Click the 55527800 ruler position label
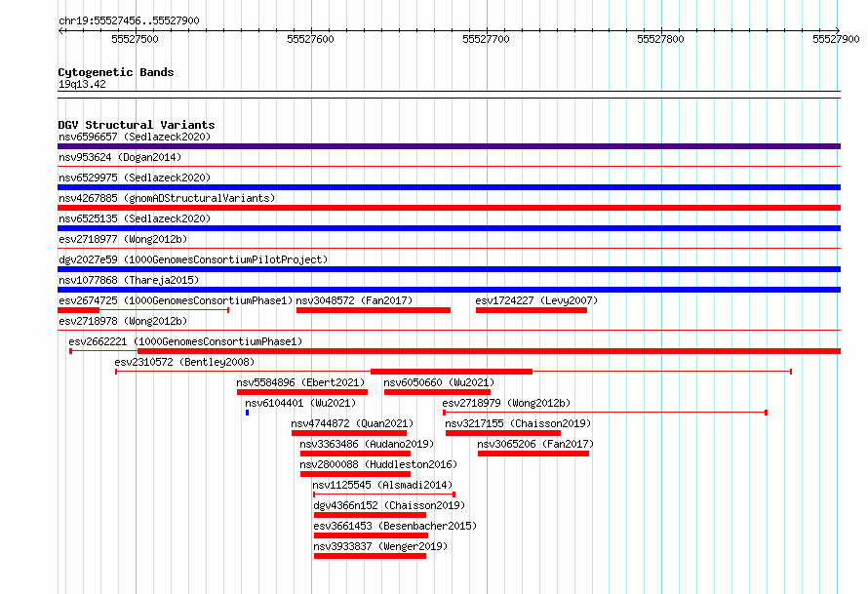 point(660,39)
